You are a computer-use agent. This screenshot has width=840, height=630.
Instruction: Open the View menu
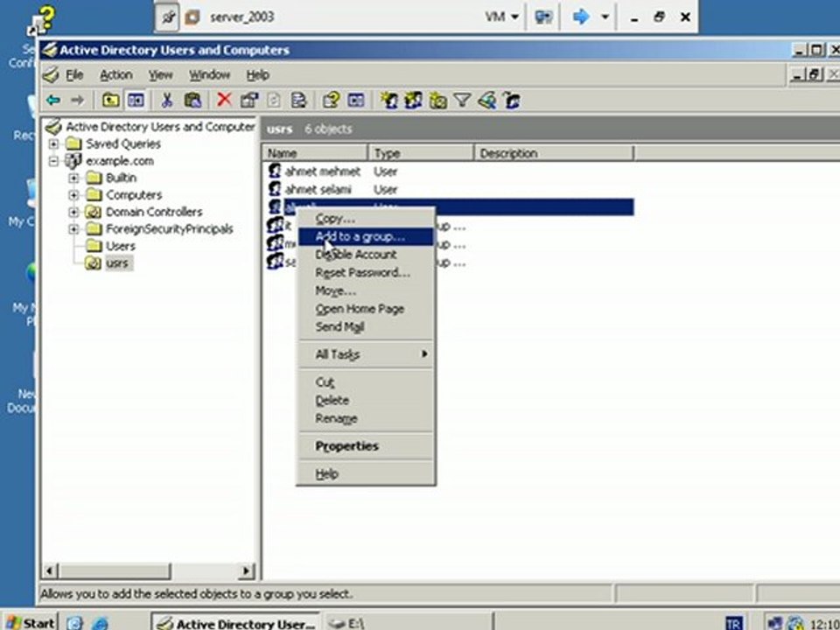(161, 75)
